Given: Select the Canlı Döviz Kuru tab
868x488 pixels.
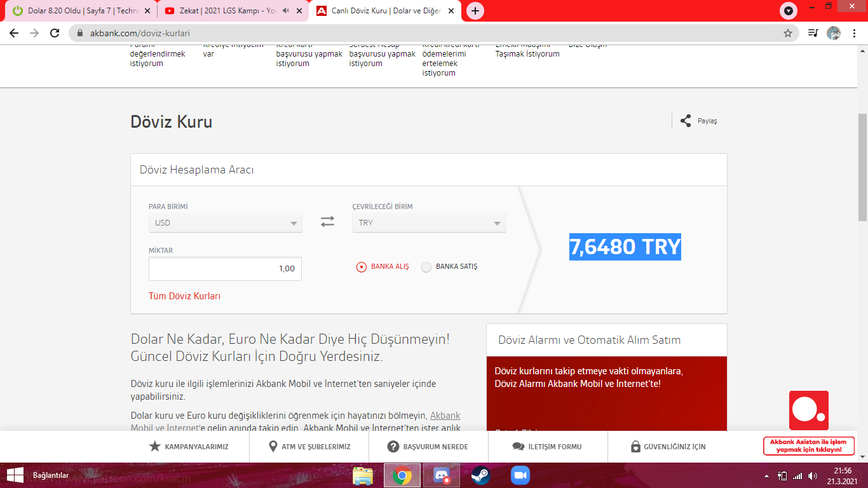Looking at the screenshot, I should 385,11.
